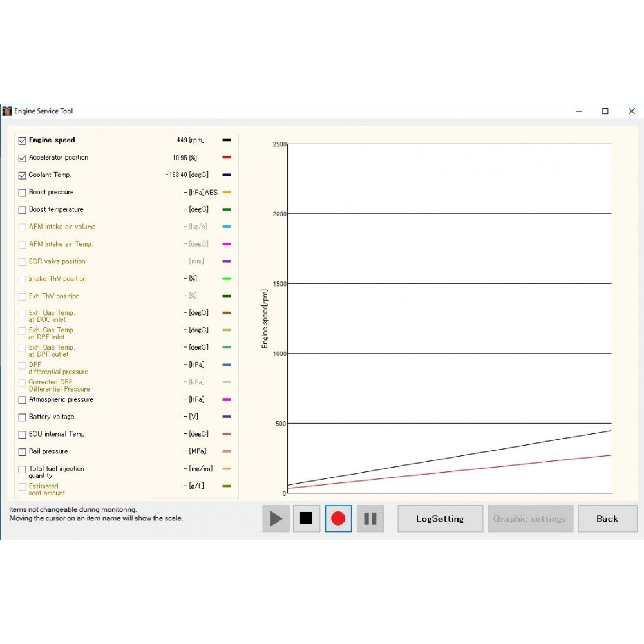This screenshot has width=644, height=644.
Task: Uncheck the Engine speed checkbox
Action: (22, 140)
